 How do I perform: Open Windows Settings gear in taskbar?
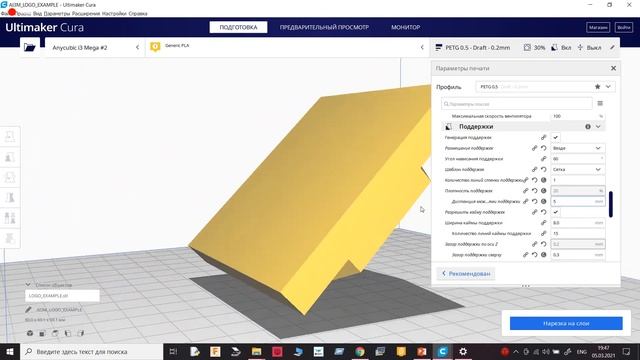pyautogui.click(x=463, y=351)
